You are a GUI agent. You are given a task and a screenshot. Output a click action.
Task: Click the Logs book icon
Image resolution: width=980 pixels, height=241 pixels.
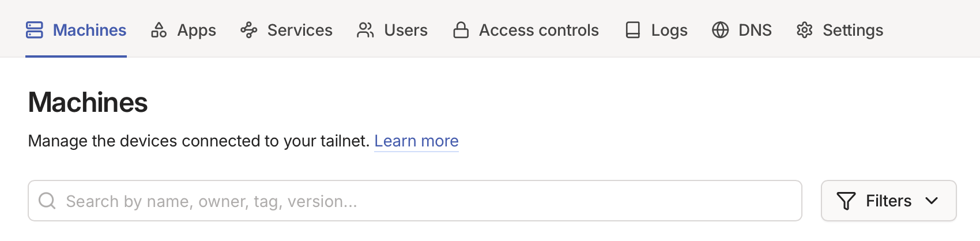[x=633, y=30]
